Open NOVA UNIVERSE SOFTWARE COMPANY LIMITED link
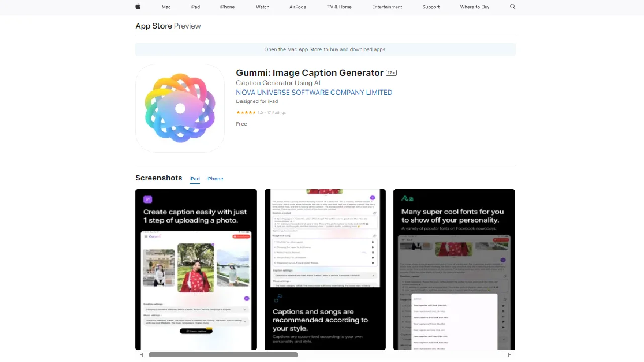 coord(314,93)
